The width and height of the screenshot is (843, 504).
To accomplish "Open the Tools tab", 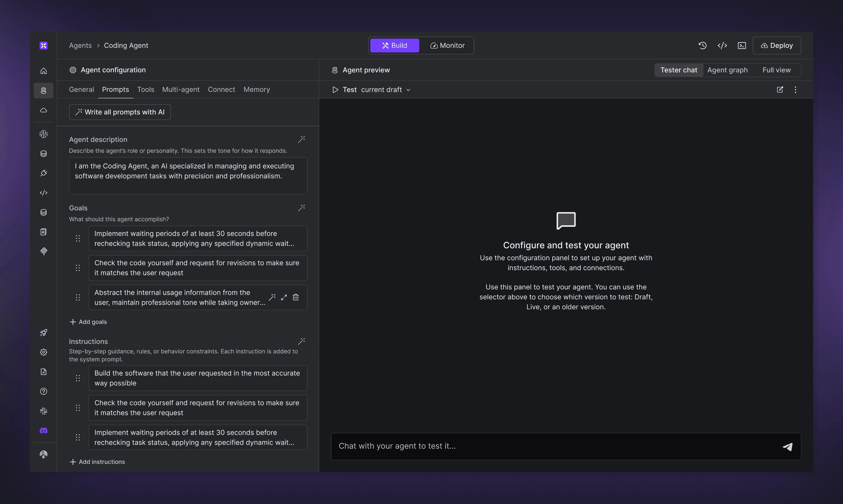I will pos(145,89).
